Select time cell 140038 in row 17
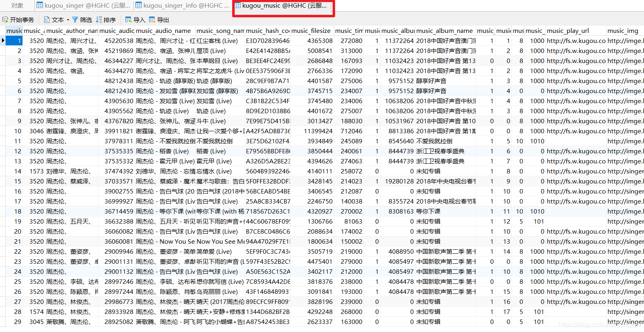Screen dimensions: 644x332 click(x=349, y=201)
